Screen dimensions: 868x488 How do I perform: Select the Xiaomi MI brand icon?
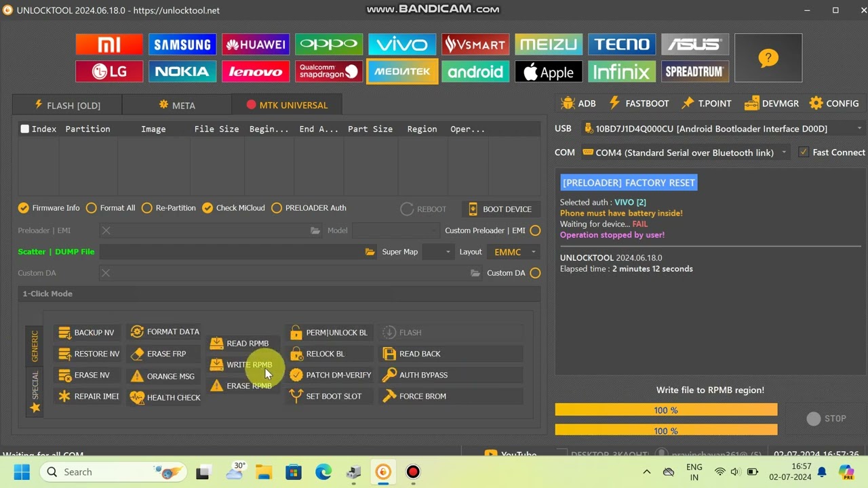point(109,45)
